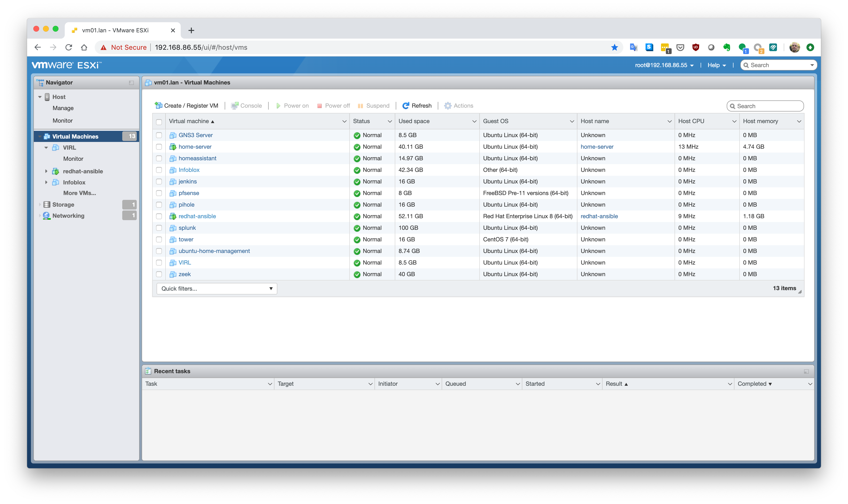Open the Pocket extension icon
This screenshot has width=848, height=504.
[680, 48]
